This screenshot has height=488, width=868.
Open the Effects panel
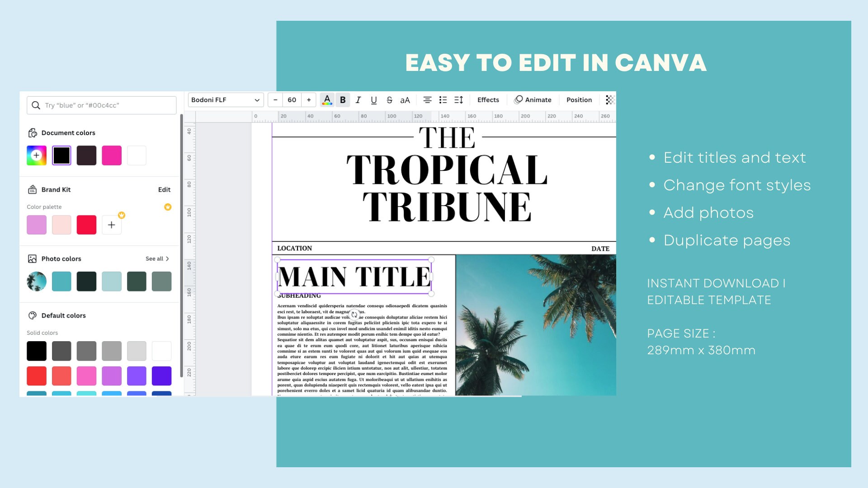coord(488,100)
